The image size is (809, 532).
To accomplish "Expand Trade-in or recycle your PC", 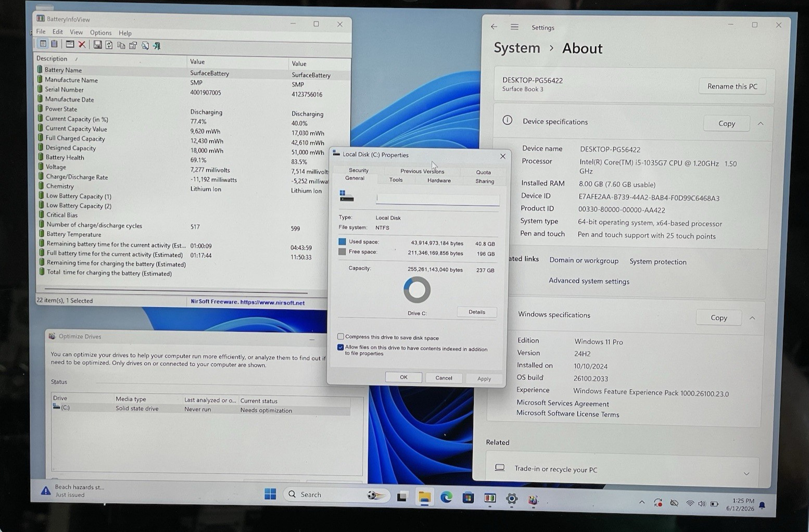I will pyautogui.click(x=747, y=474).
